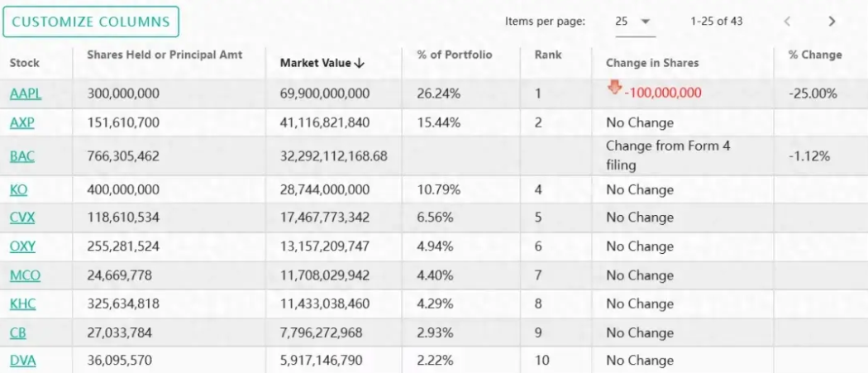Click the No Change cell in AXP row
The width and height of the screenshot is (868, 373).
[639, 122]
